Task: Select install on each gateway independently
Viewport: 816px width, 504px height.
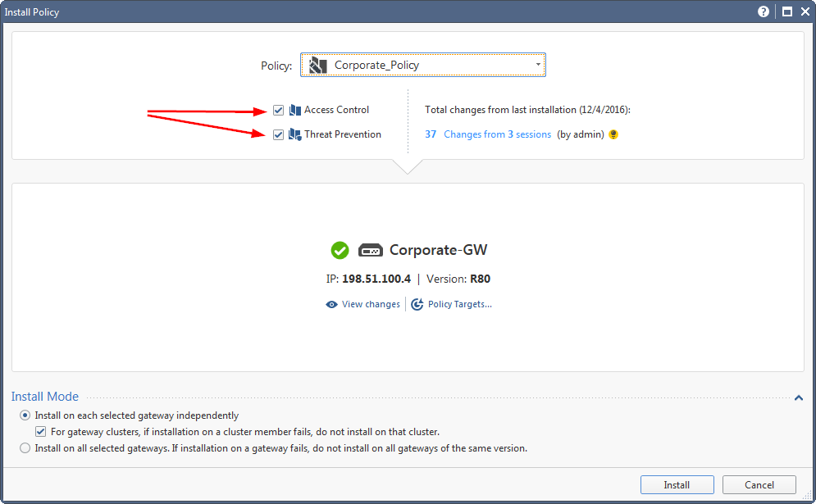Action: pos(25,415)
